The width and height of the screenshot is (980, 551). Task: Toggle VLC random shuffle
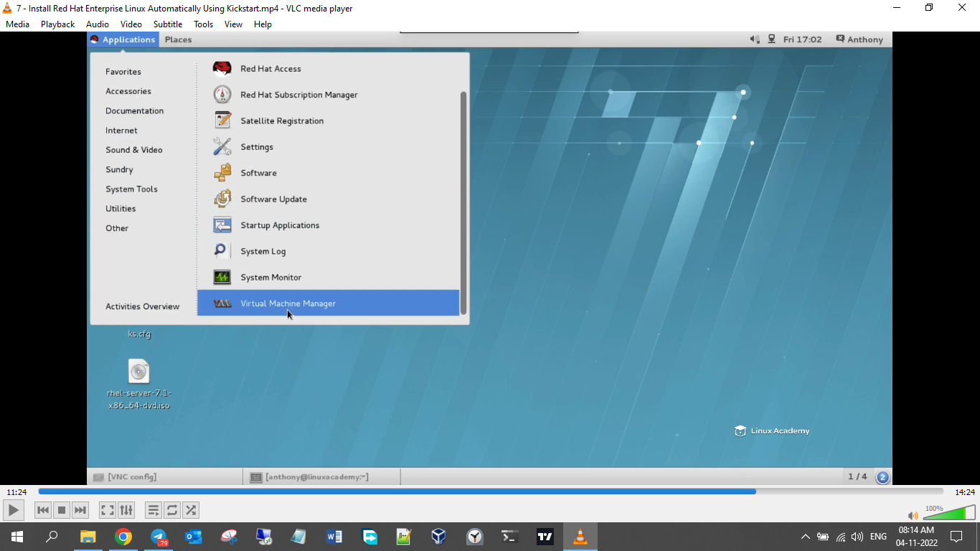click(191, 510)
